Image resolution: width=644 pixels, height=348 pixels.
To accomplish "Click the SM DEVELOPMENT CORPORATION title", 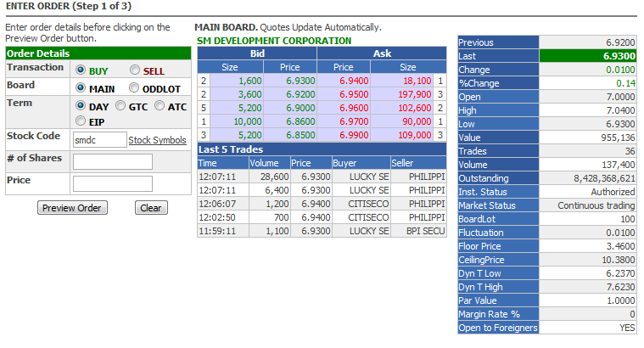I will coord(274,41).
